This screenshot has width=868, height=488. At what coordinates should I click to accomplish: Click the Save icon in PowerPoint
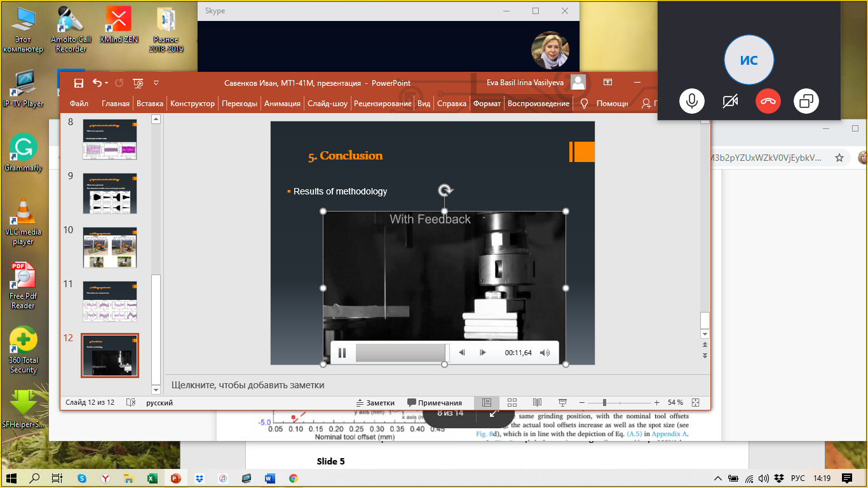point(79,83)
